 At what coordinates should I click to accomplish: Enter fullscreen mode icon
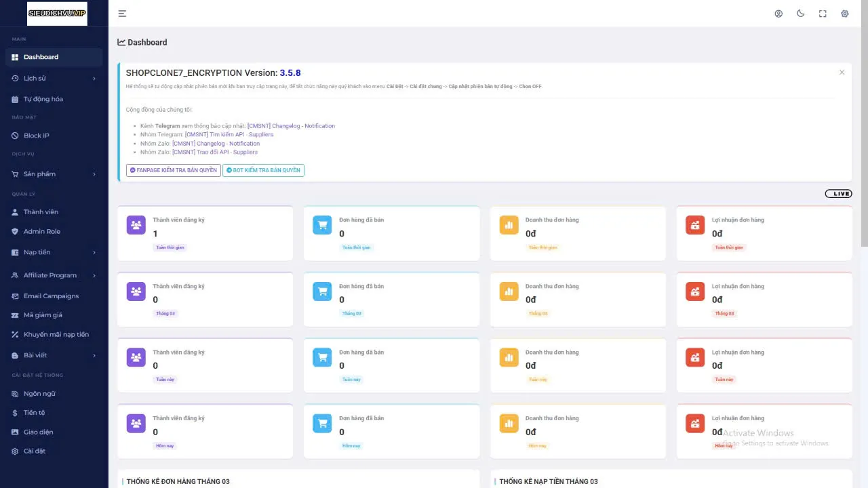point(823,14)
